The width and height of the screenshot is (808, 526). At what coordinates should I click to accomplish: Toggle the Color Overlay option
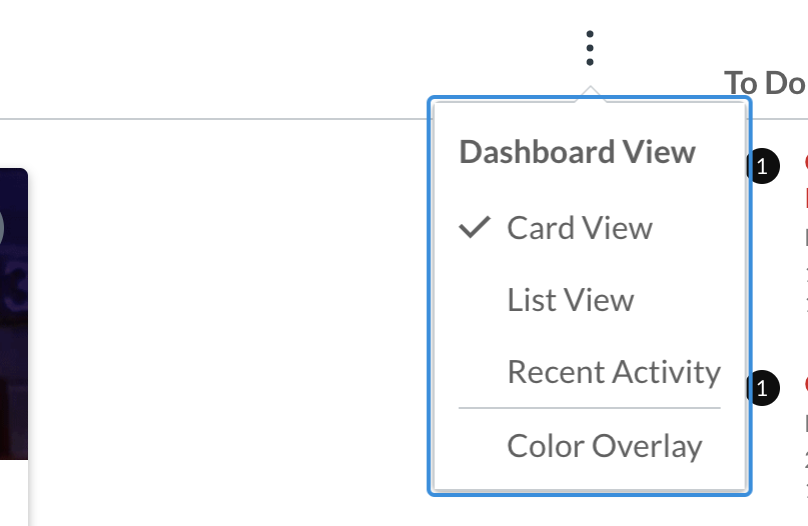point(604,446)
